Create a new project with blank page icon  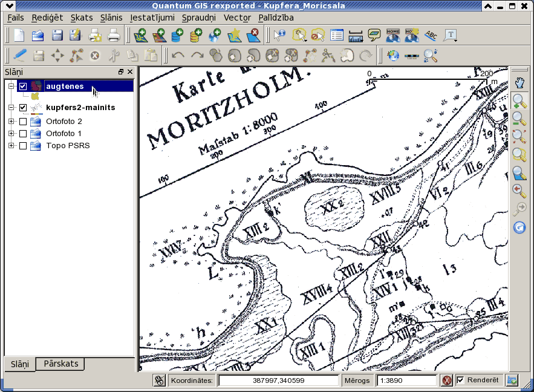pos(19,36)
